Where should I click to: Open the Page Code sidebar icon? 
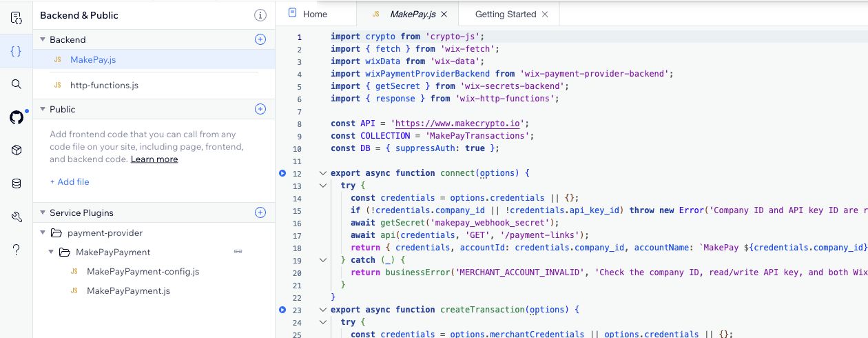tap(17, 18)
